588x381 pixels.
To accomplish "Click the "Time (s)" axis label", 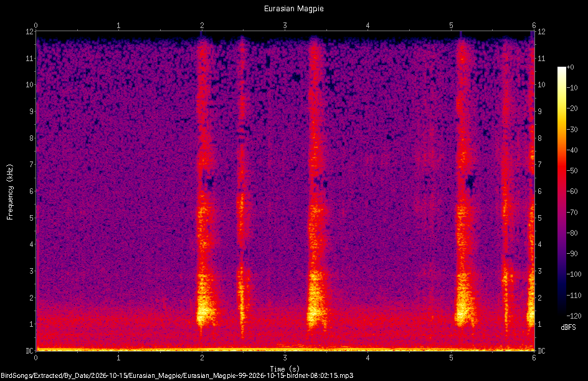I will (x=285, y=369).
